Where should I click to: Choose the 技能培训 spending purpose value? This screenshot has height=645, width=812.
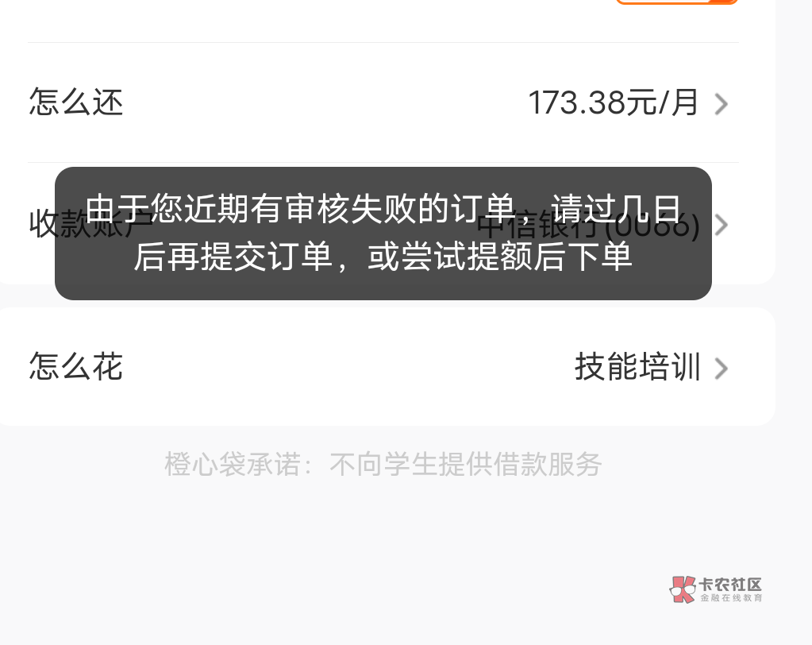click(x=637, y=367)
